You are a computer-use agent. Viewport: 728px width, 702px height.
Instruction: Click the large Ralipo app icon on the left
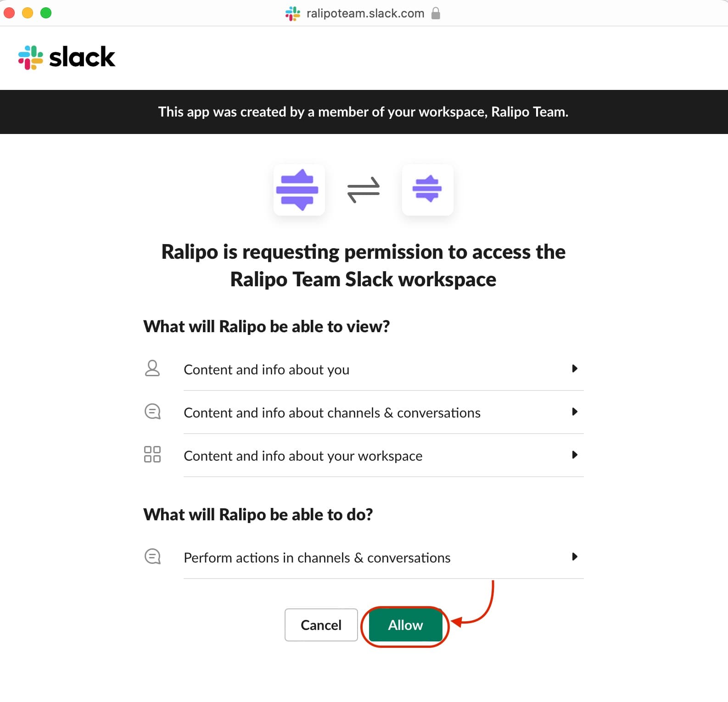coord(299,189)
